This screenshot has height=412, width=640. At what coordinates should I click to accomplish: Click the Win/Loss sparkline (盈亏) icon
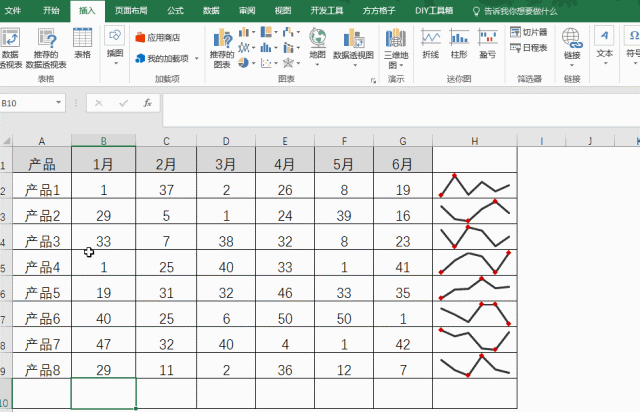(487, 43)
